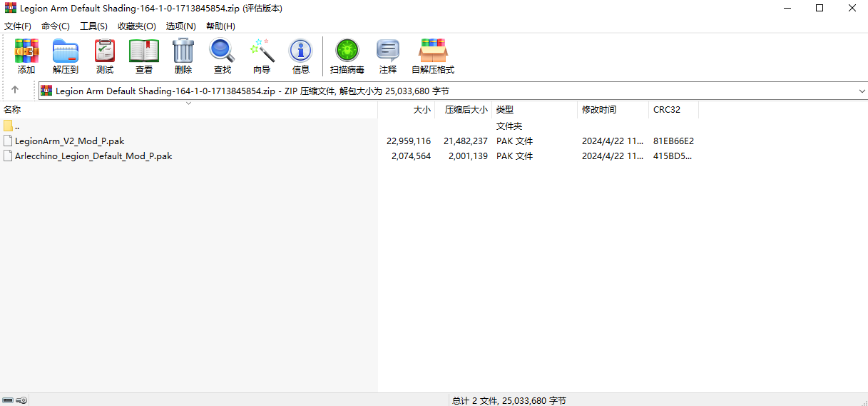Image resolution: width=868 pixels, height=406 pixels.
Task: Sort by the 类型 column header
Action: 535,110
